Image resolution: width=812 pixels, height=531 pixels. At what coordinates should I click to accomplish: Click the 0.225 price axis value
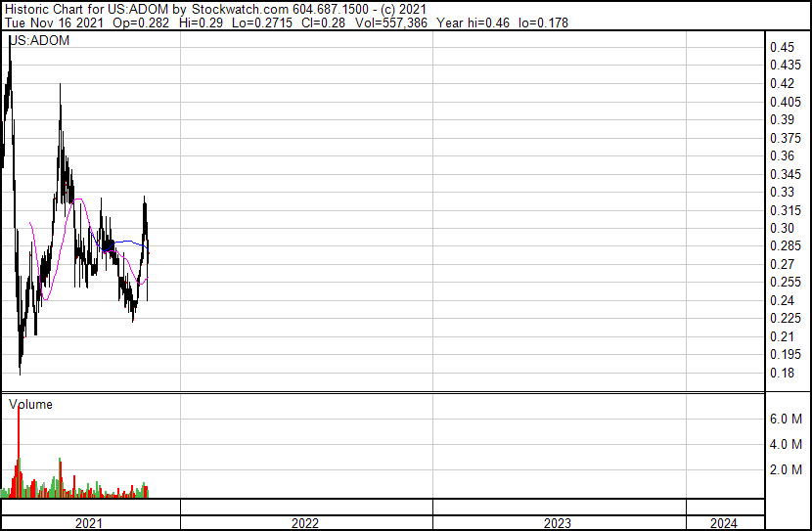786,318
